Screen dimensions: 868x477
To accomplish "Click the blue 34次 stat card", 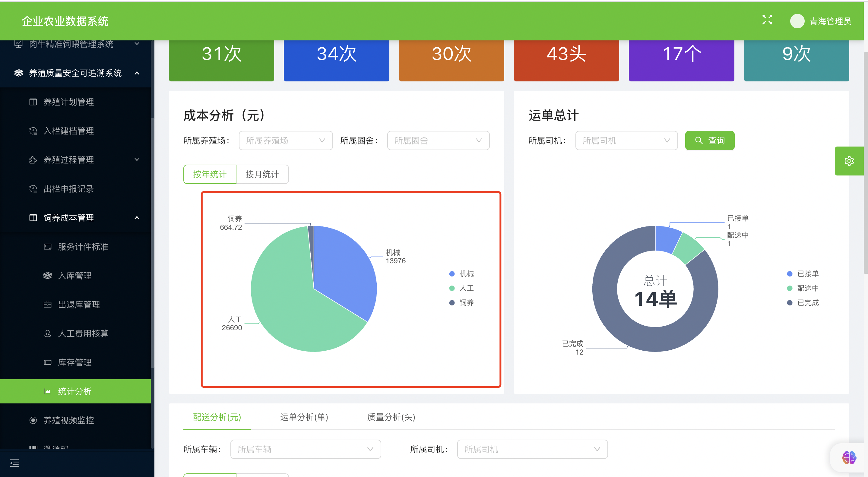I will (x=336, y=61).
